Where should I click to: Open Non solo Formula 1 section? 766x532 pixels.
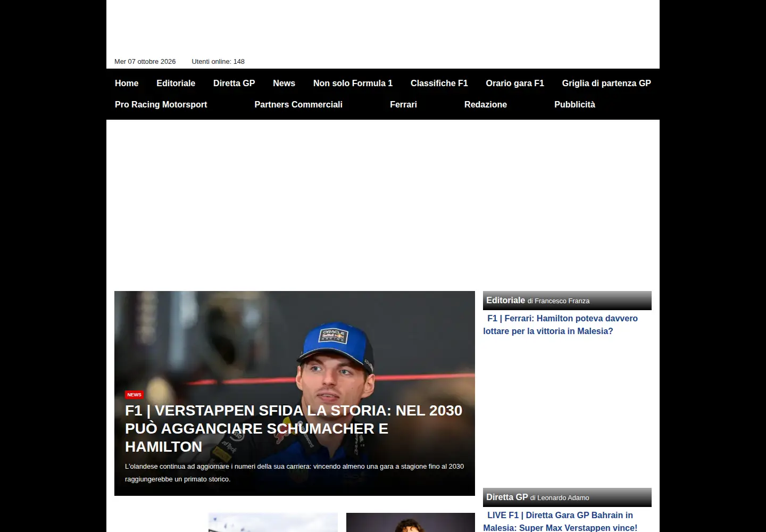pyautogui.click(x=353, y=84)
